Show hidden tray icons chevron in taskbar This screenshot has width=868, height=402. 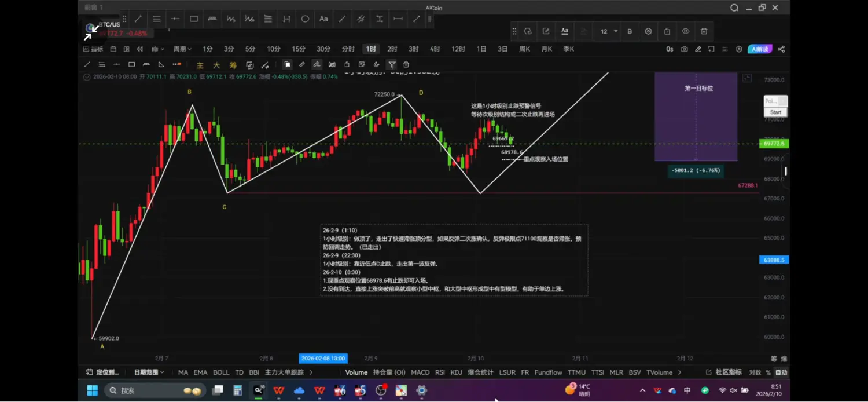(x=643, y=390)
